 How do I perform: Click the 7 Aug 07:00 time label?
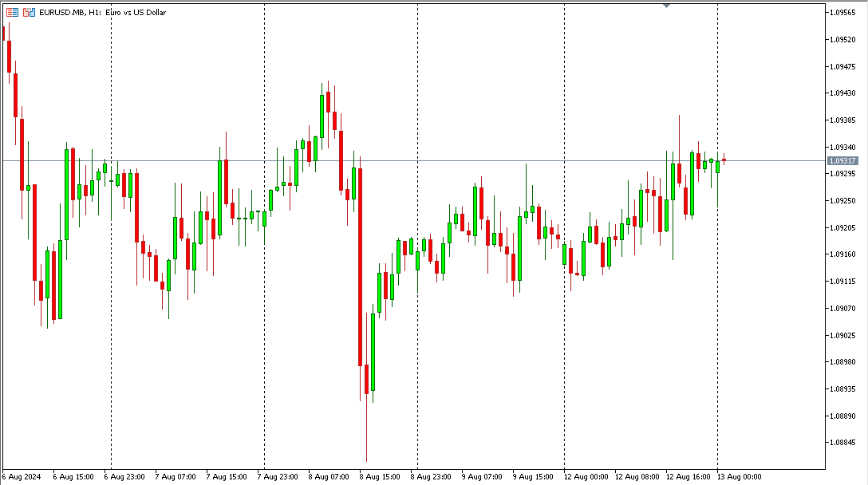click(x=176, y=477)
